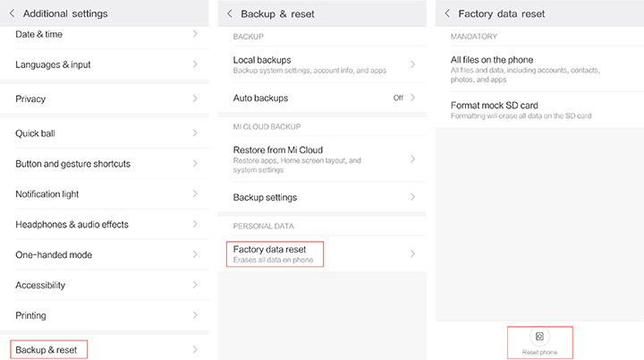Go back from Additional settings screen
The image size is (644, 360).
pyautogui.click(x=13, y=13)
